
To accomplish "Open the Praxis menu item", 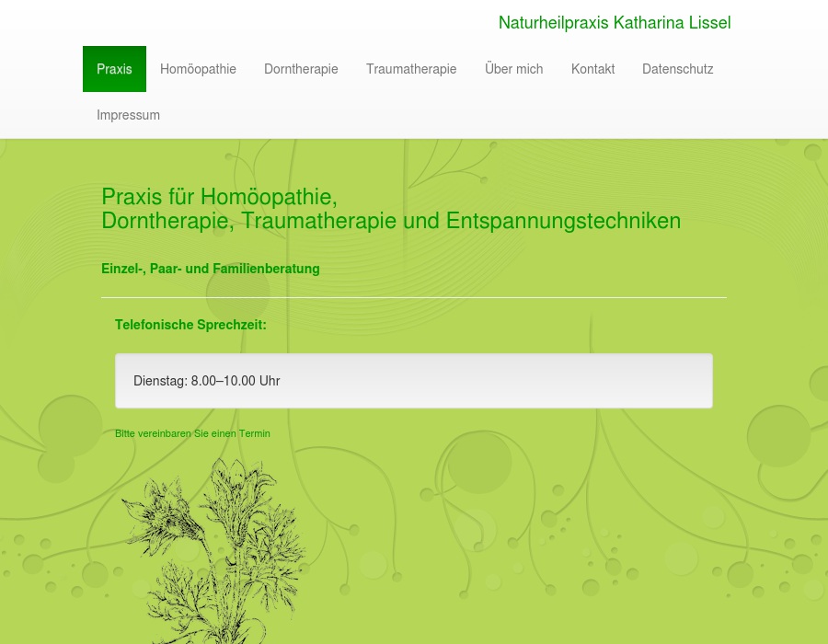I will pyautogui.click(x=114, y=69).
